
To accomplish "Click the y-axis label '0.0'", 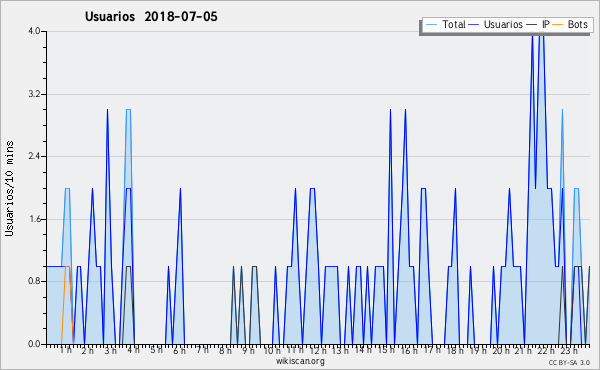I will (x=34, y=344).
